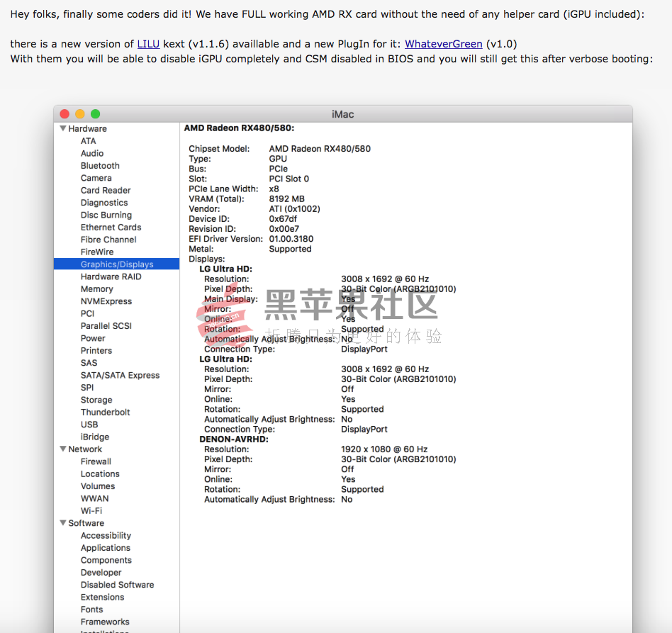The height and width of the screenshot is (633, 672).
Task: Show Fonts under Software
Action: pyautogui.click(x=91, y=610)
